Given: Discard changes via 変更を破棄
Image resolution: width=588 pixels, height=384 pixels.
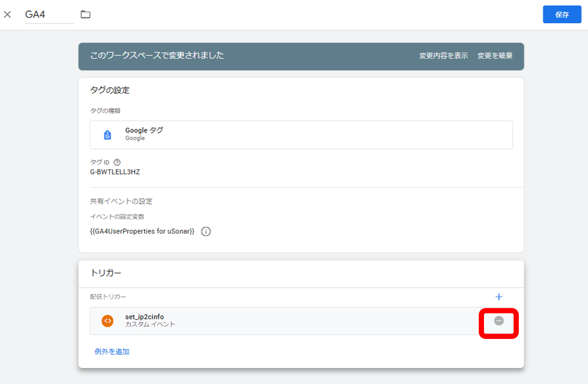Looking at the screenshot, I should point(495,56).
